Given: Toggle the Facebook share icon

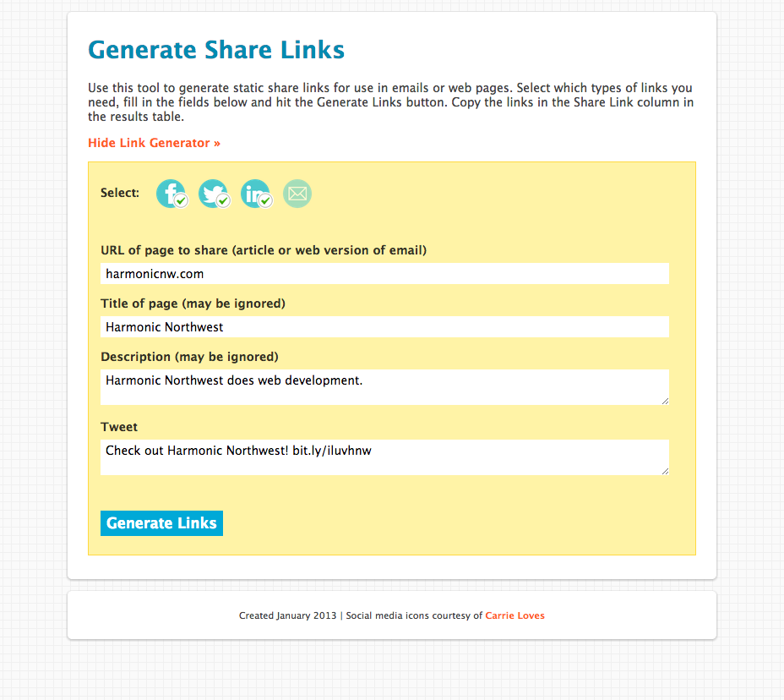Looking at the screenshot, I should tap(171, 194).
